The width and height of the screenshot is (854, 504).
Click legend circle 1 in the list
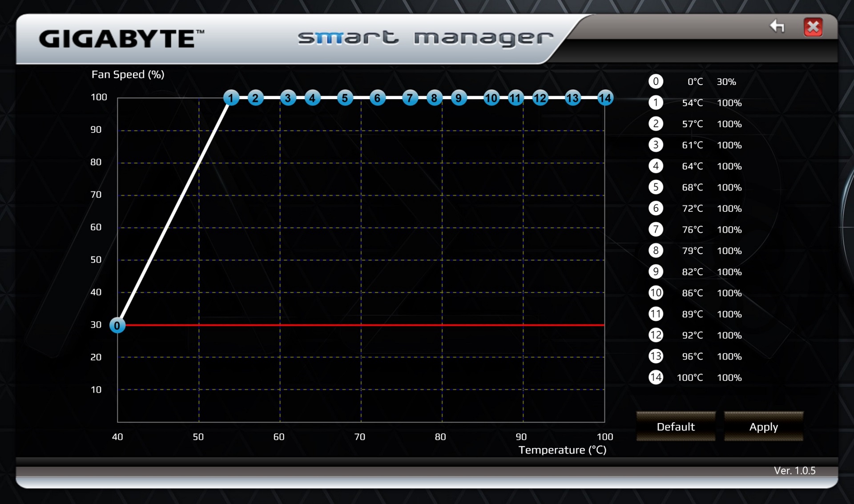pos(656,103)
